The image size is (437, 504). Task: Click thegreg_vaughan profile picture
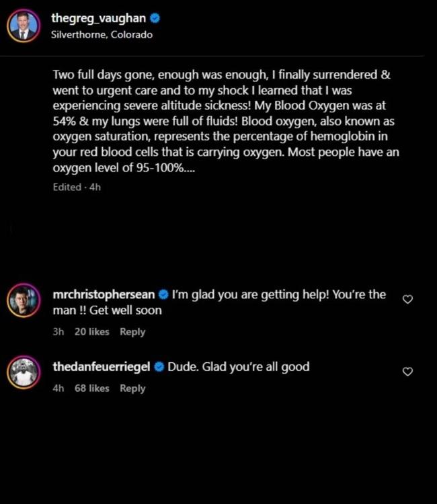[23, 26]
